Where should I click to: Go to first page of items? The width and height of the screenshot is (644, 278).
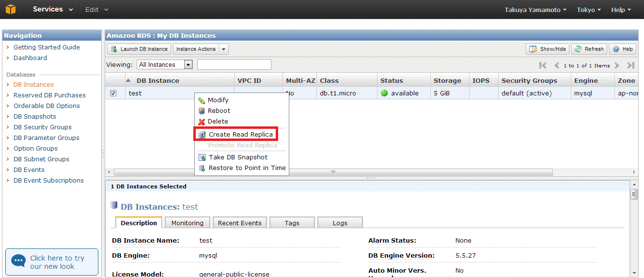coord(543,65)
